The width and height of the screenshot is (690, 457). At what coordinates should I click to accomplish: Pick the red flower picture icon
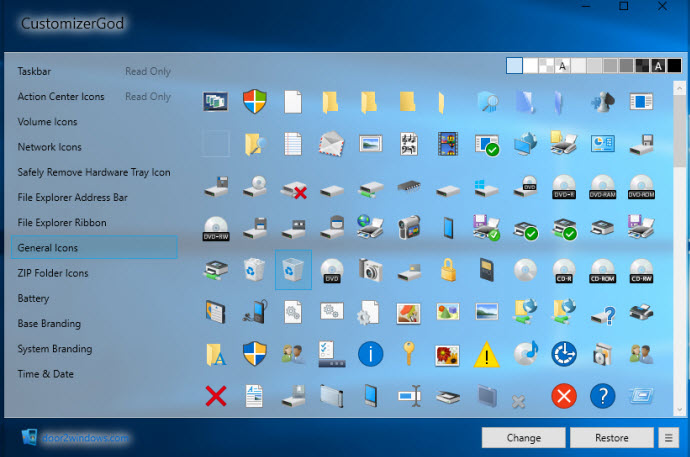point(448,355)
